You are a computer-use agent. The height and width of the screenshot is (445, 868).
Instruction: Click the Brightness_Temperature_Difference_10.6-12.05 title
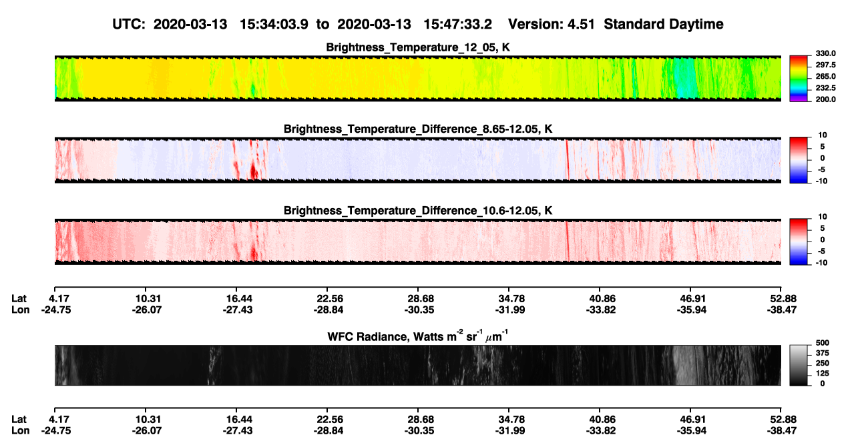(x=418, y=211)
